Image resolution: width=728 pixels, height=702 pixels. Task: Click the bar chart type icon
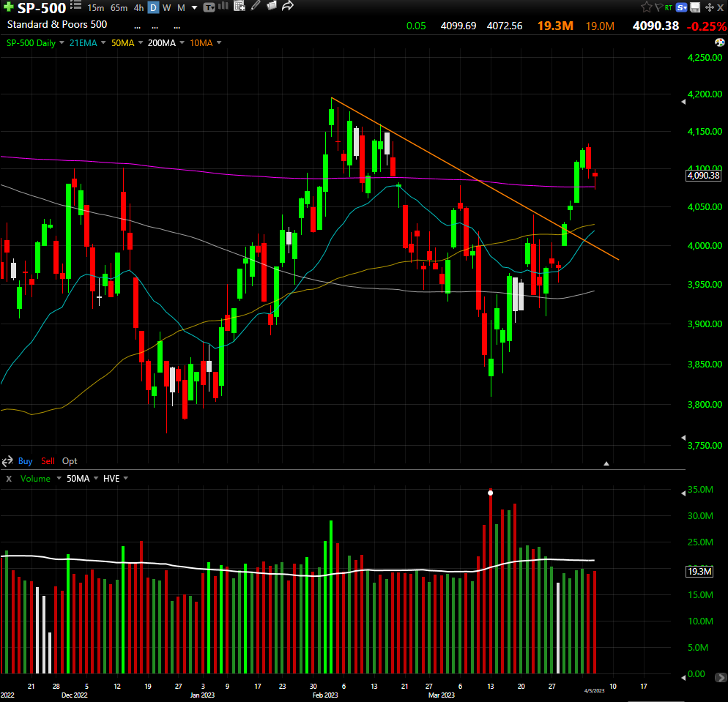pyautogui.click(x=223, y=6)
